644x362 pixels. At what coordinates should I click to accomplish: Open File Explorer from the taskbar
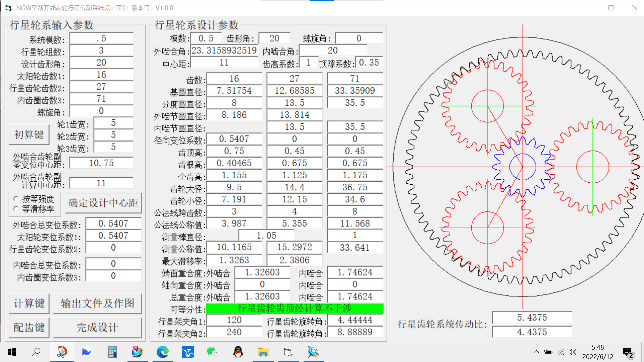coord(263,352)
